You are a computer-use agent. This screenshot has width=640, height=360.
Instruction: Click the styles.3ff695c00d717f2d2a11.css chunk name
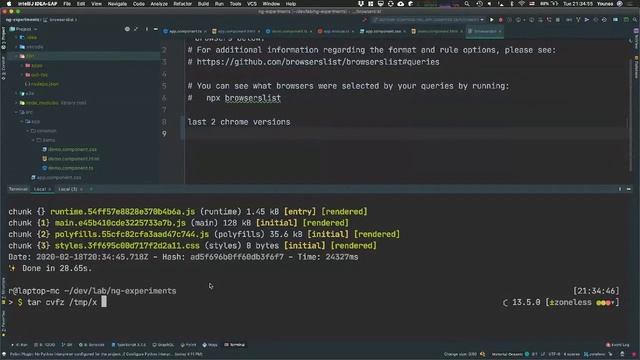pyautogui.click(x=127, y=246)
